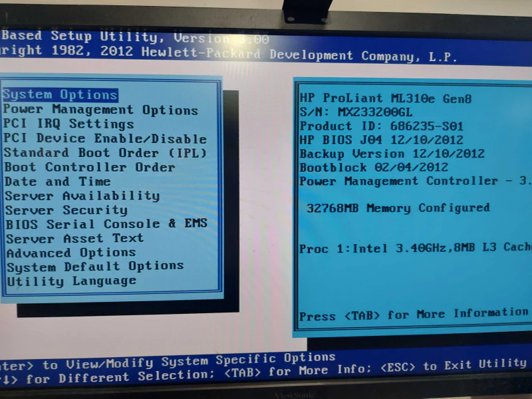This screenshot has height=399, width=532.
Task: Click Press <TAB> for More Information
Action: [x=414, y=314]
